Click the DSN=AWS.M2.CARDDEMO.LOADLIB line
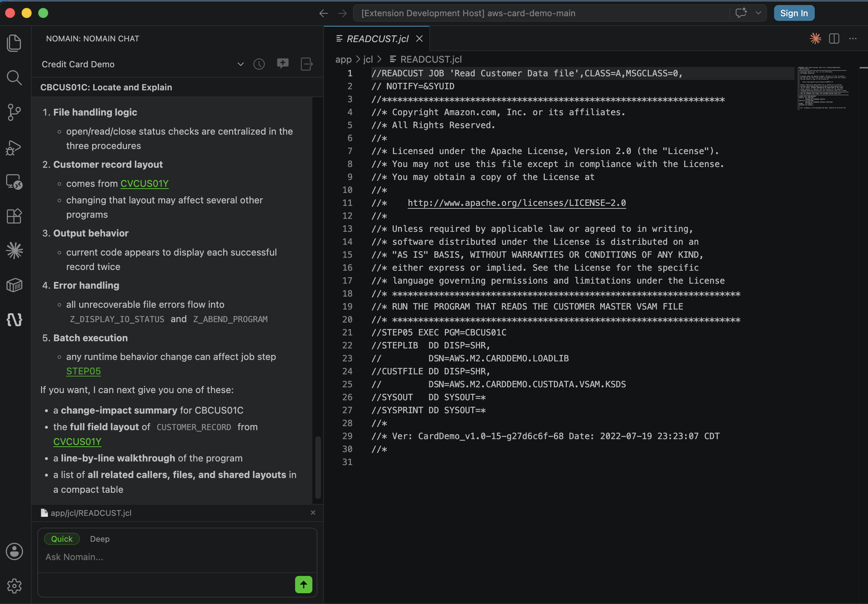This screenshot has width=868, height=604. 470,358
